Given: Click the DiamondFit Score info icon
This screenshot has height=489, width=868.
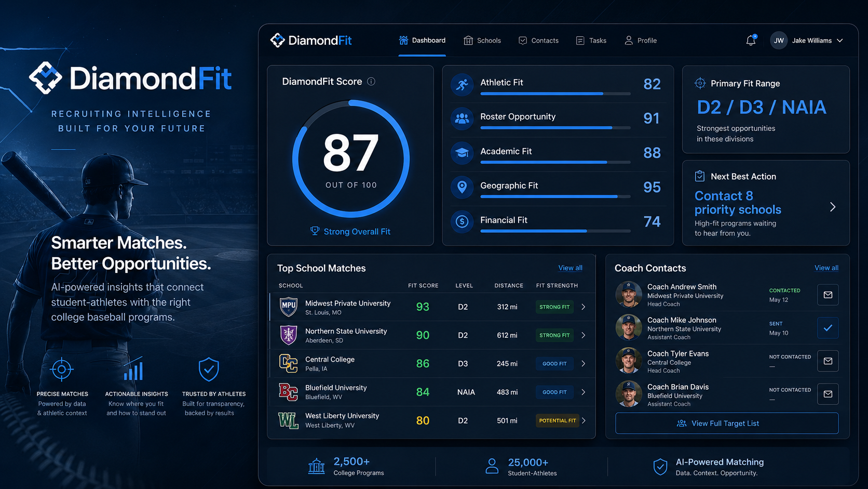Looking at the screenshot, I should click(371, 82).
